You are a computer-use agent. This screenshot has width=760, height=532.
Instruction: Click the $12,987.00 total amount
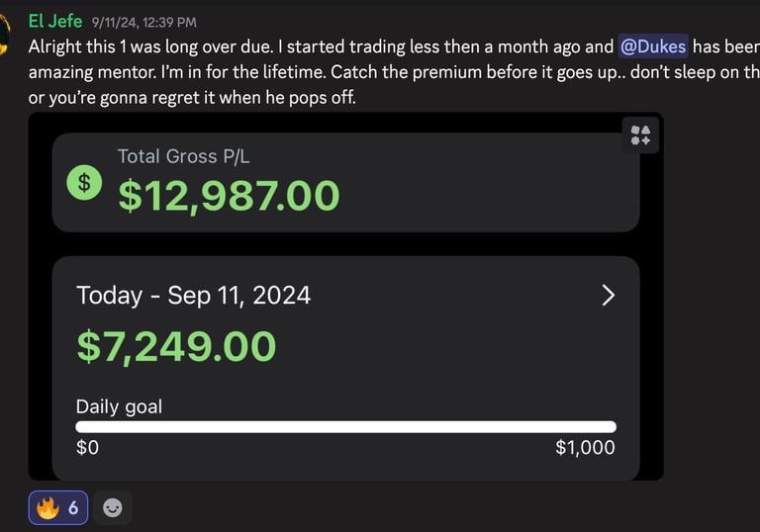point(229,196)
